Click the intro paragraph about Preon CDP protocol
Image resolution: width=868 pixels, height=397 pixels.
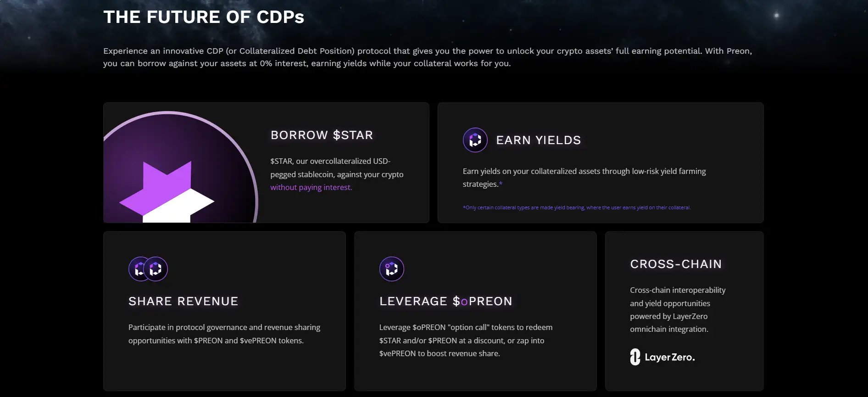[427, 57]
